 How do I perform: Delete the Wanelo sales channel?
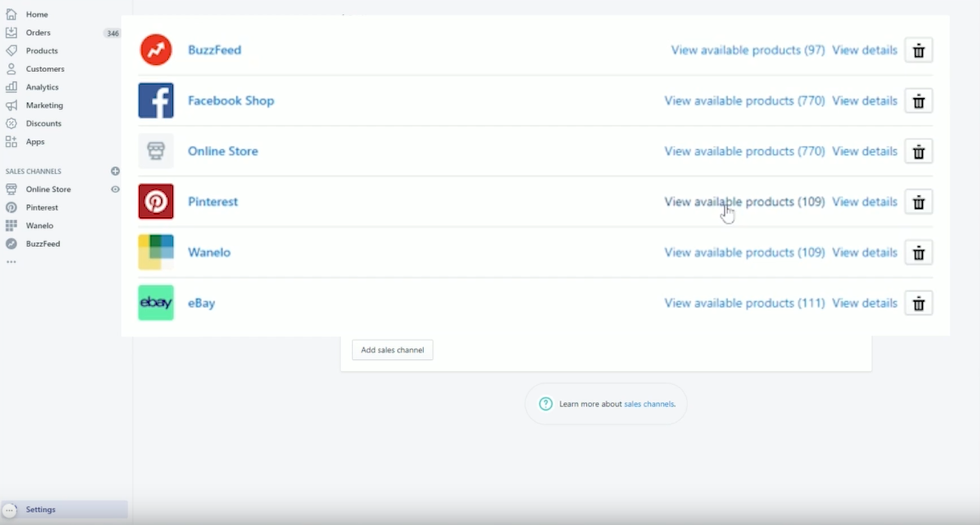point(918,252)
